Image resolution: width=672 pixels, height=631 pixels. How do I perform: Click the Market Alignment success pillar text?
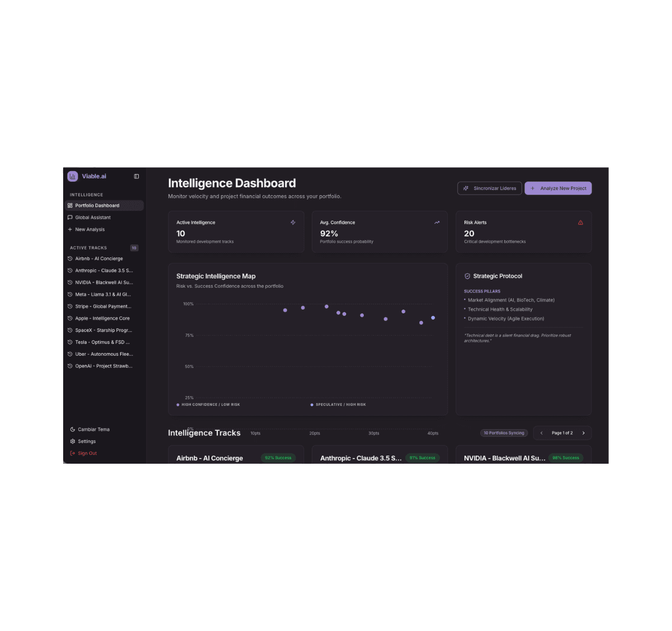pos(511,300)
